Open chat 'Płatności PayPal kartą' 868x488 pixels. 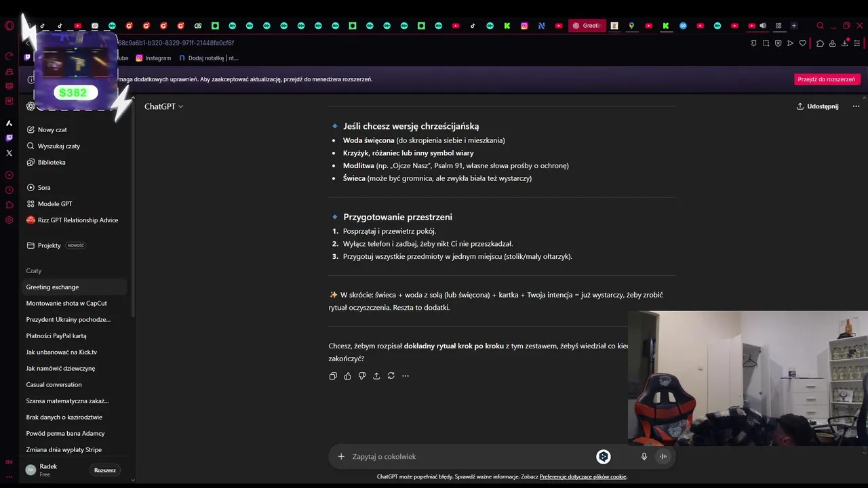click(75, 335)
